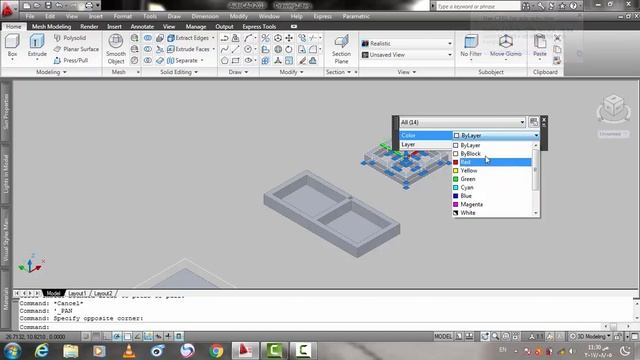Apply the Separate solid command

point(182,60)
